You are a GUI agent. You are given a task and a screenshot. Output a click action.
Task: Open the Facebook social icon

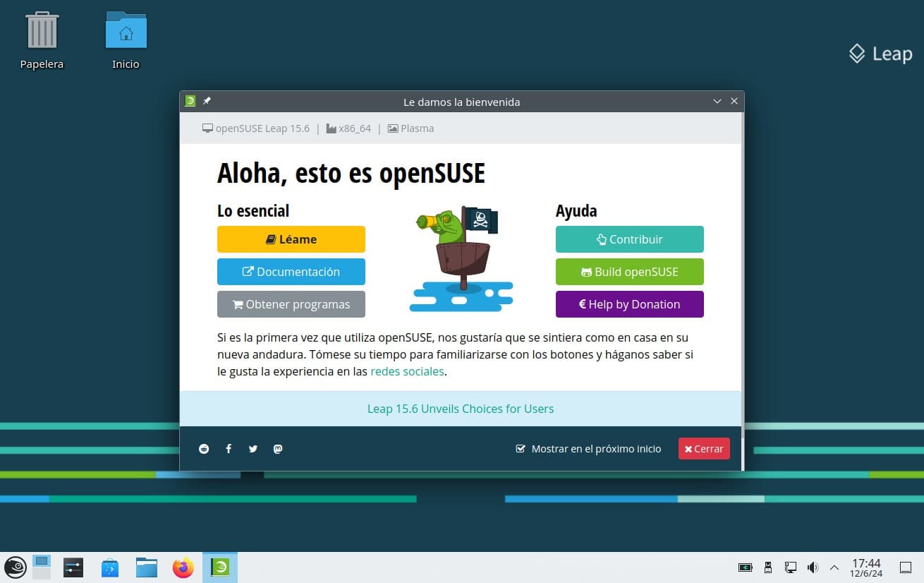tap(229, 449)
